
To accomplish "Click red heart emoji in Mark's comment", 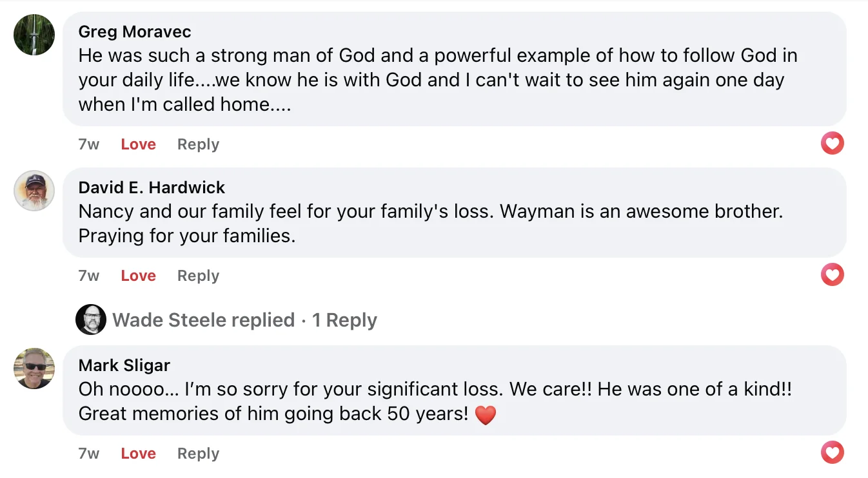I will click(485, 415).
